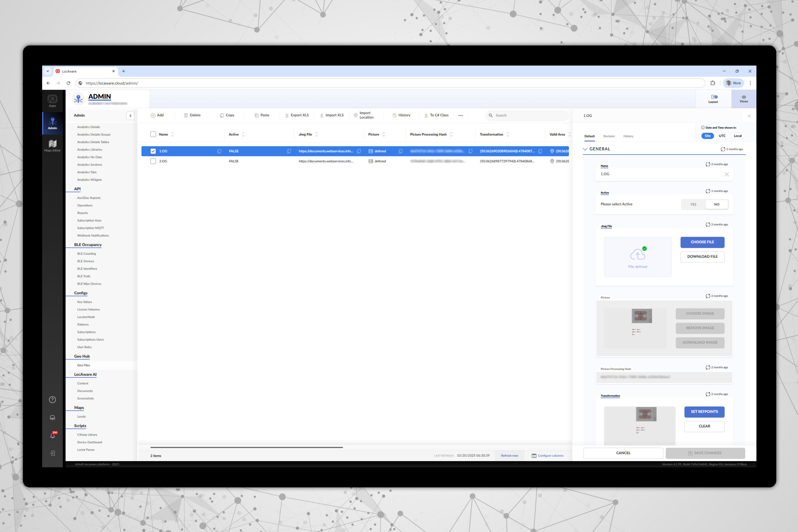This screenshot has height=532, width=798.
Task: Click the logout icon in sidebar
Action: pyautogui.click(x=52, y=453)
